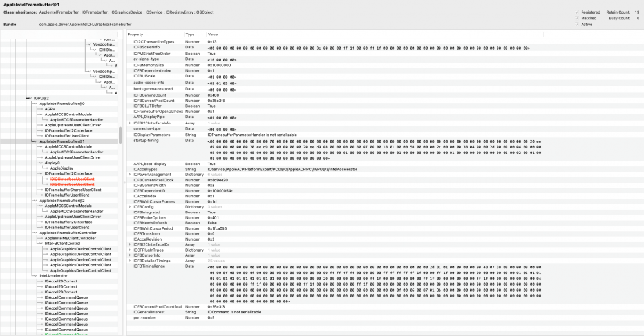Select AppleIntelMEClientController in the tree

click(x=70, y=238)
